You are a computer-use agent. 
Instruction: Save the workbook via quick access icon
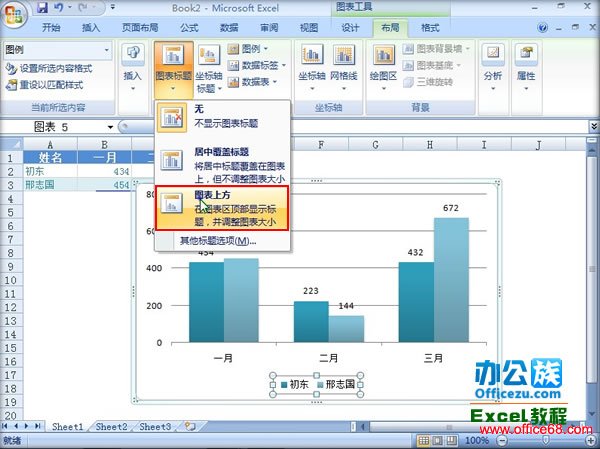[42, 8]
